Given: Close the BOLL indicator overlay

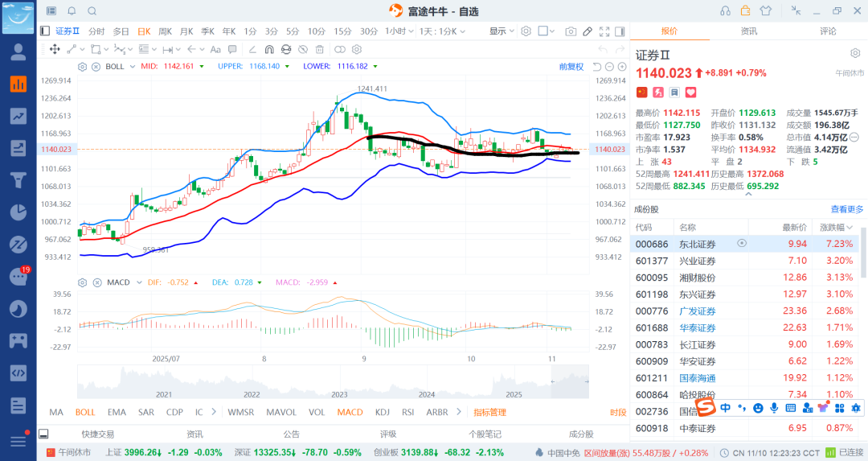Looking at the screenshot, I should coord(95,66).
